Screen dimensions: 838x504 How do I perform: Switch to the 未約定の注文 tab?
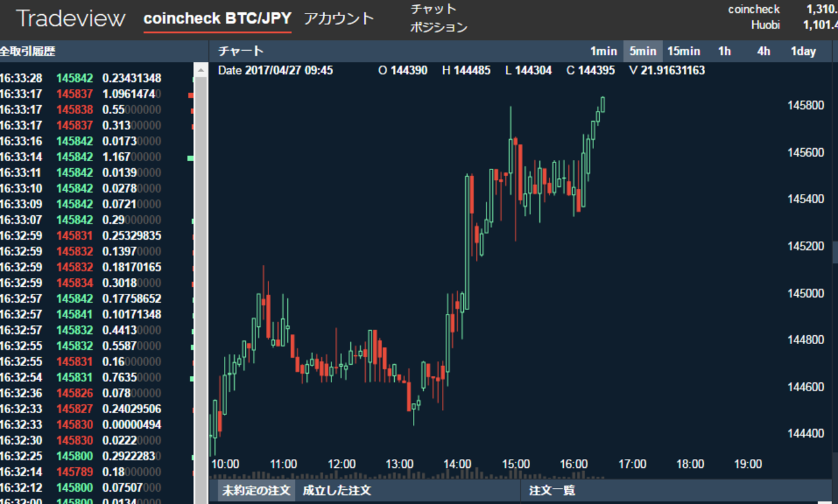point(255,490)
